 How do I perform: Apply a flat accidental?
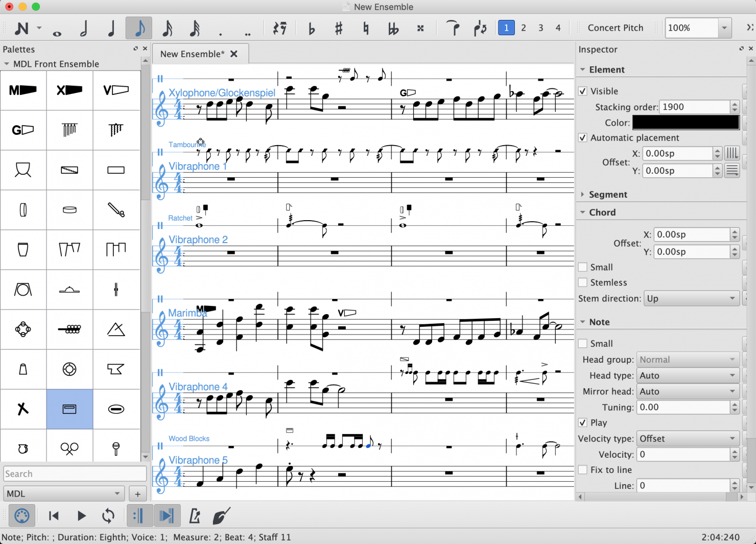point(311,28)
